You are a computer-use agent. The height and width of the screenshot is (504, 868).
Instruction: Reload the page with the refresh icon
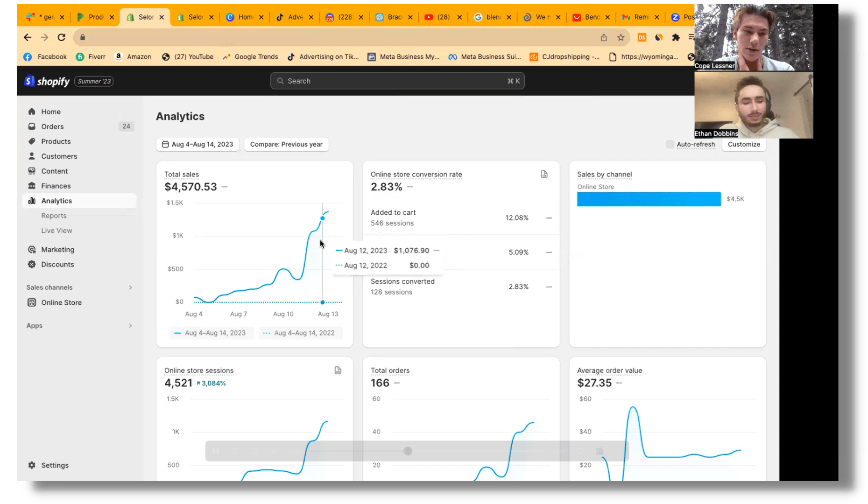[x=61, y=37]
